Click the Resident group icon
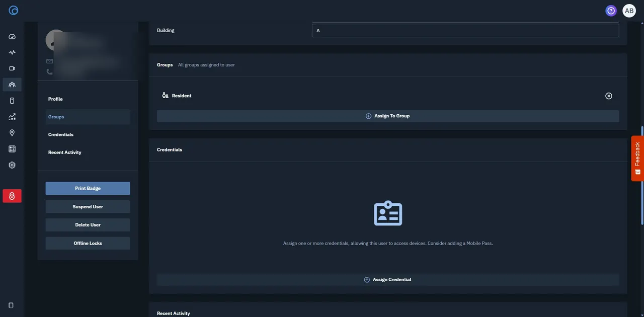644x317 pixels. pos(165,95)
